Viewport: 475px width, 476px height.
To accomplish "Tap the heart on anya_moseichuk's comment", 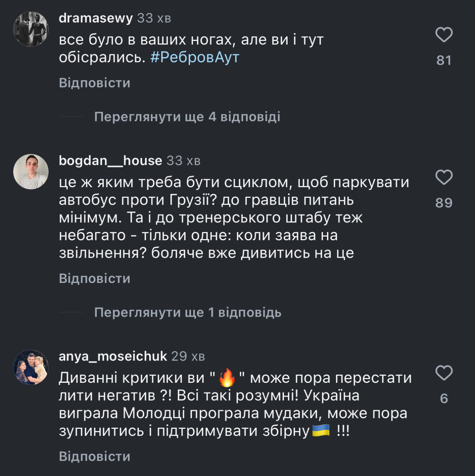I will click(x=444, y=373).
